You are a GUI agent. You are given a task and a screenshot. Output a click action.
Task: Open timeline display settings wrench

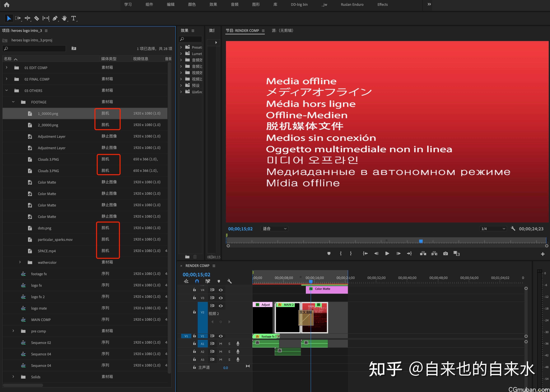click(x=230, y=281)
